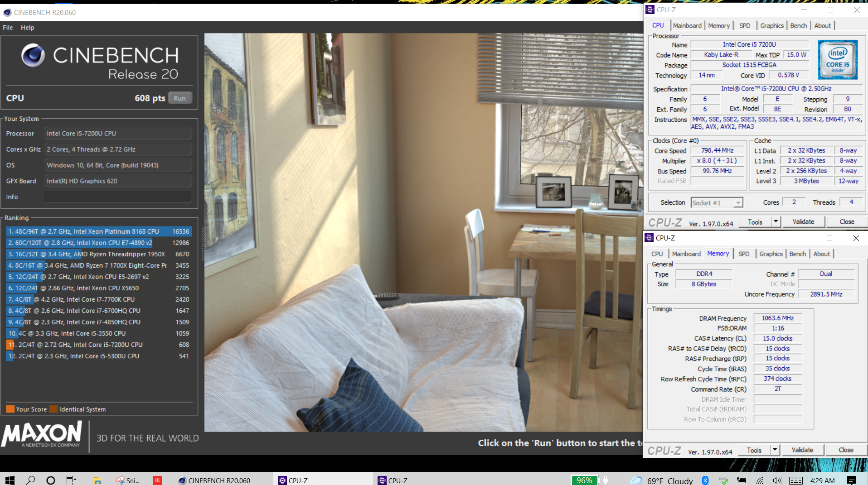
Task: Switch to SPD tab in upper CPU-Z
Action: point(745,26)
